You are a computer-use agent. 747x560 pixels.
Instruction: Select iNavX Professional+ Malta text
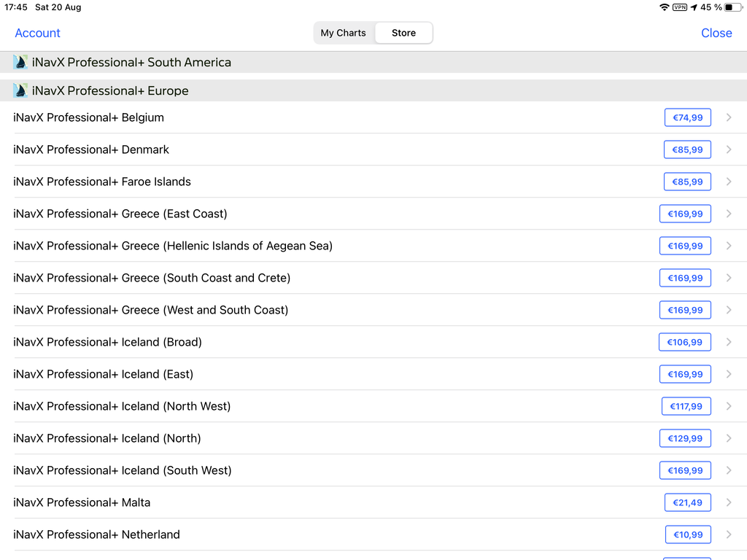point(82,502)
